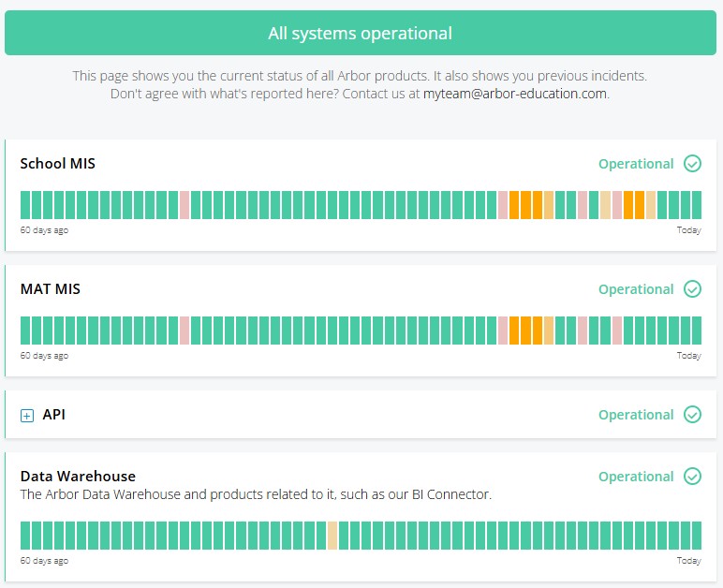
Task: Click the School MIS heading
Action: point(58,164)
